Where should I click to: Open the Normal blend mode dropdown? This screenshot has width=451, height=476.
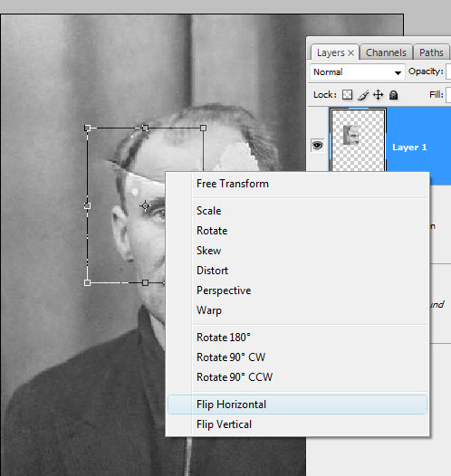click(357, 72)
